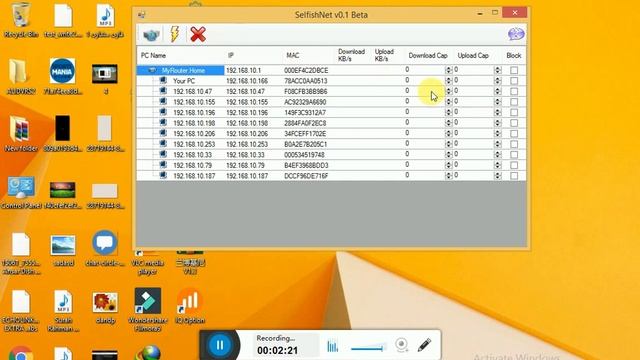Check Block for 192.168.10.206
Image resolution: width=640 pixels, height=360 pixels.
point(514,133)
